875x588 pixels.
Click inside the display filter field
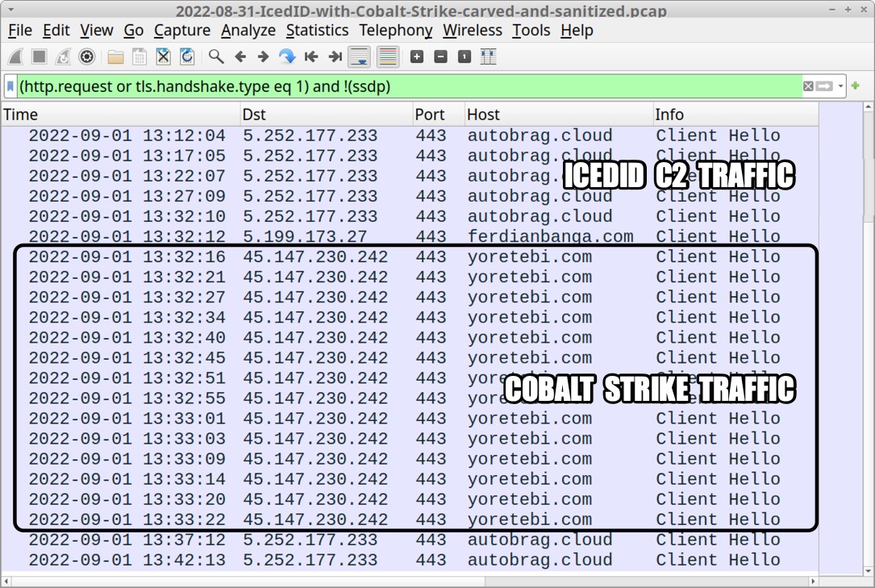coord(409,86)
